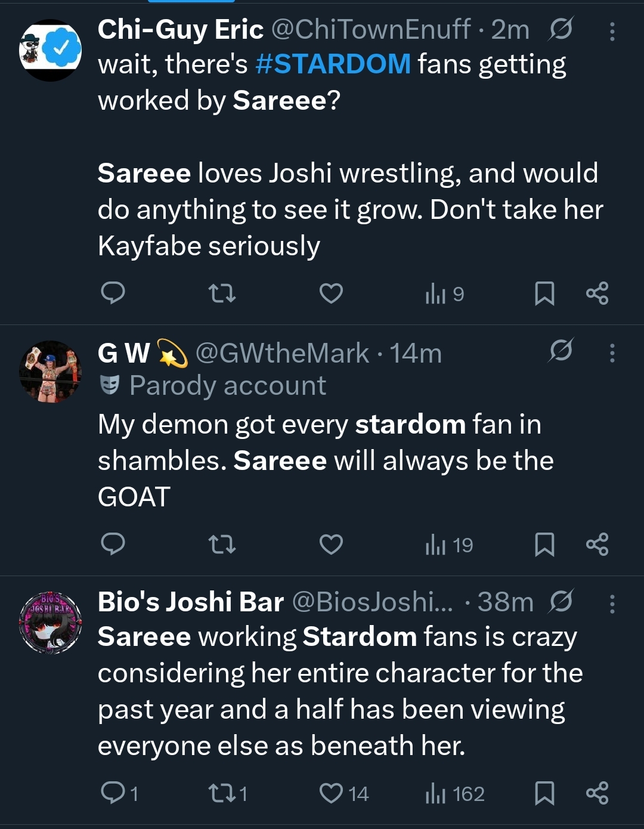Open more options on Chi-Guy Eric's tweet
The width and height of the screenshot is (644, 829).
click(612, 32)
